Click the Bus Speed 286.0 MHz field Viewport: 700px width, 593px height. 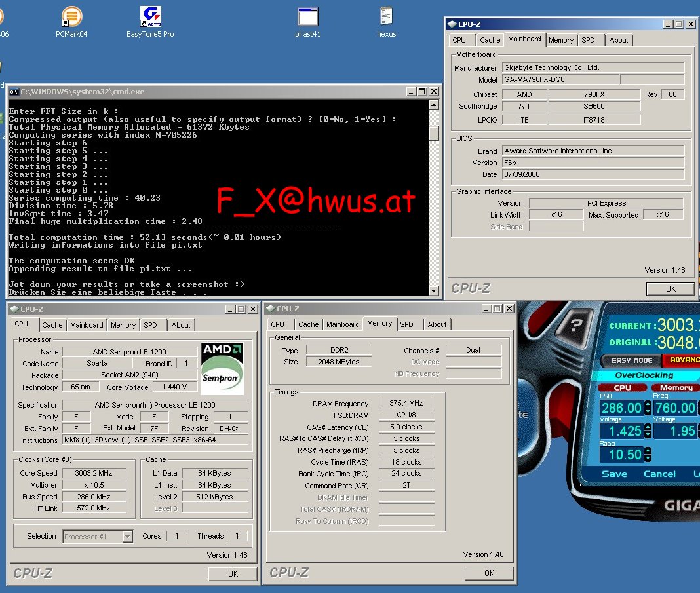point(94,497)
